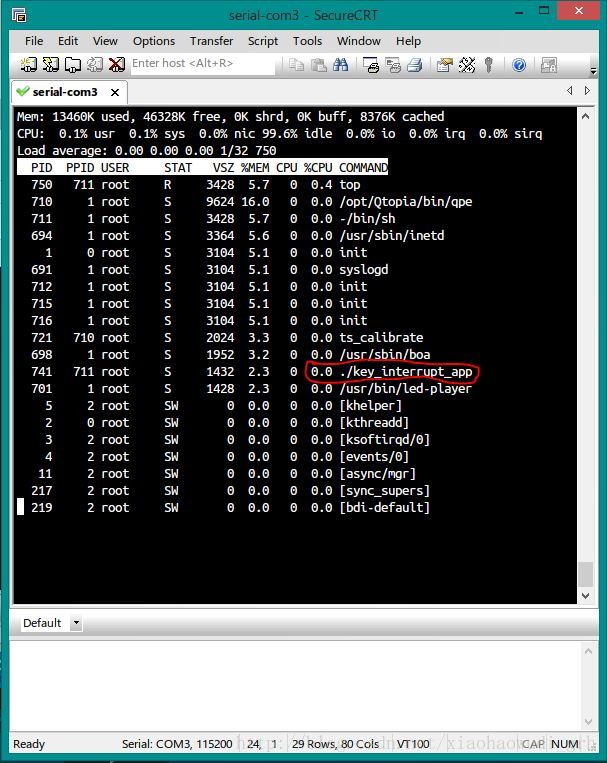Open the File menu
The image size is (607, 763).
click(x=34, y=41)
